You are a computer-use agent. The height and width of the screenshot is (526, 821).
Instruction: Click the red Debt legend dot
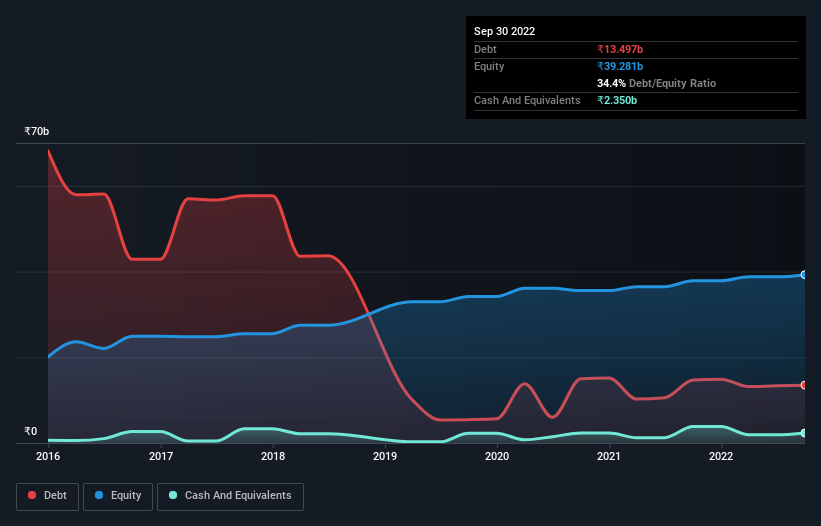[x=32, y=495]
